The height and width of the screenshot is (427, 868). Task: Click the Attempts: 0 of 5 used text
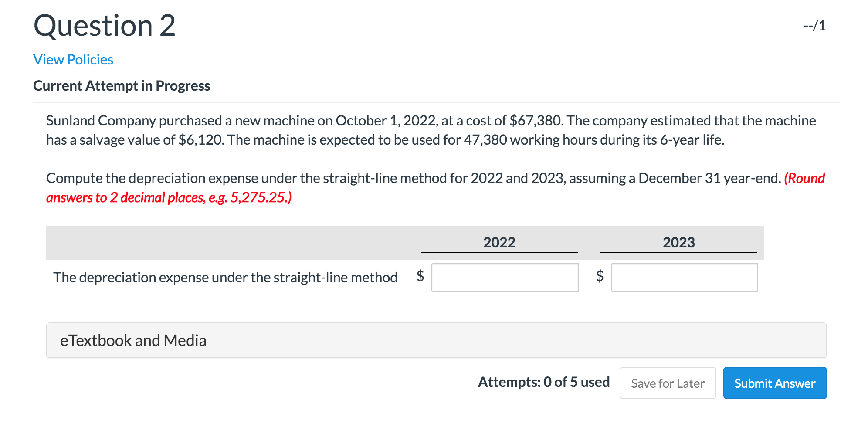click(543, 382)
